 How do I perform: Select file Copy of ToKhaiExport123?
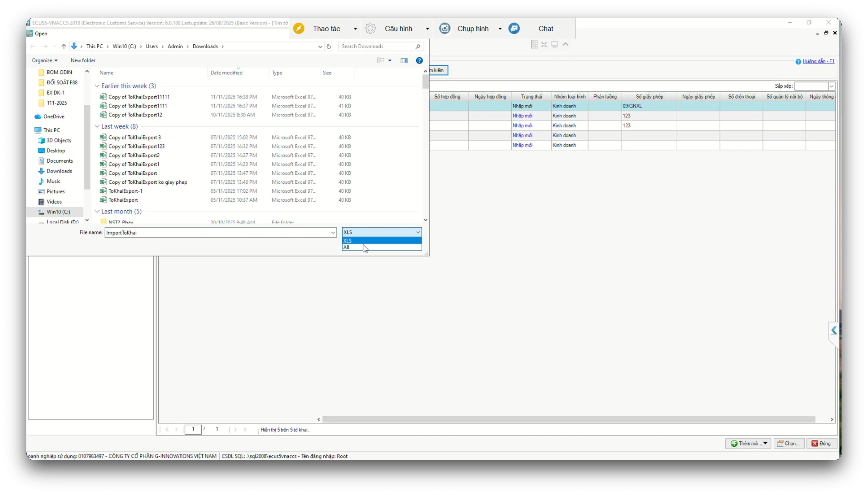click(x=136, y=146)
